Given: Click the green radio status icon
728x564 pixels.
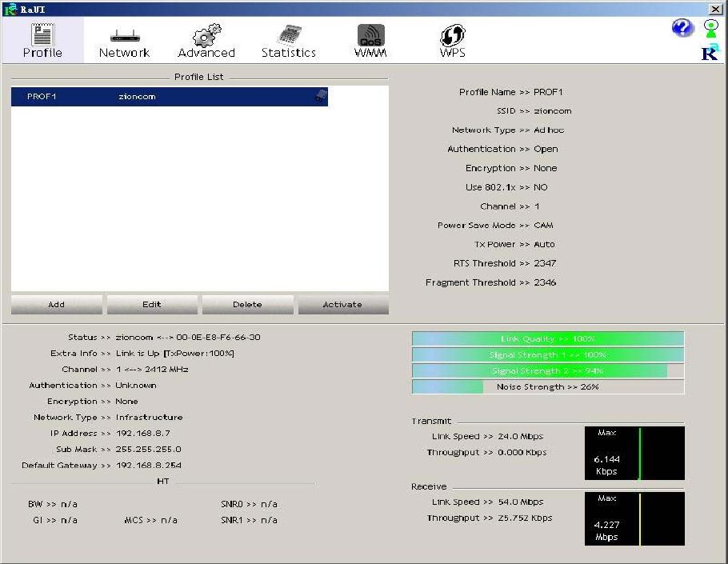Looking at the screenshot, I should pyautogui.click(x=710, y=28).
